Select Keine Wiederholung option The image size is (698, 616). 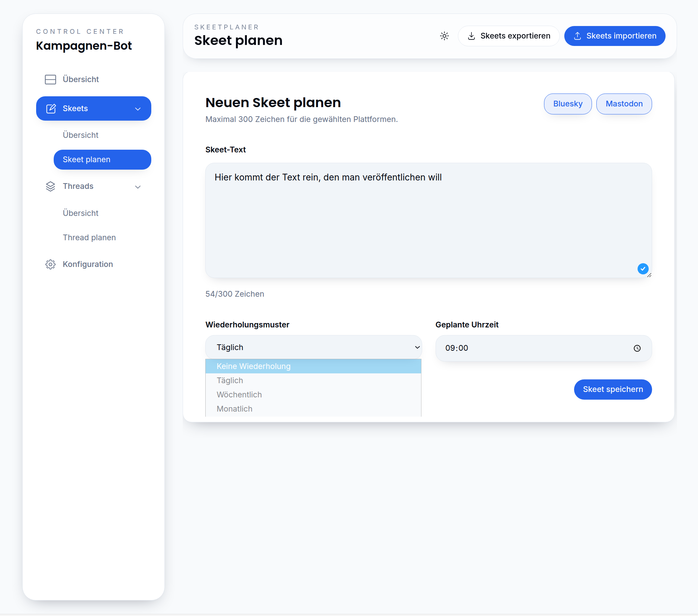[253, 366]
